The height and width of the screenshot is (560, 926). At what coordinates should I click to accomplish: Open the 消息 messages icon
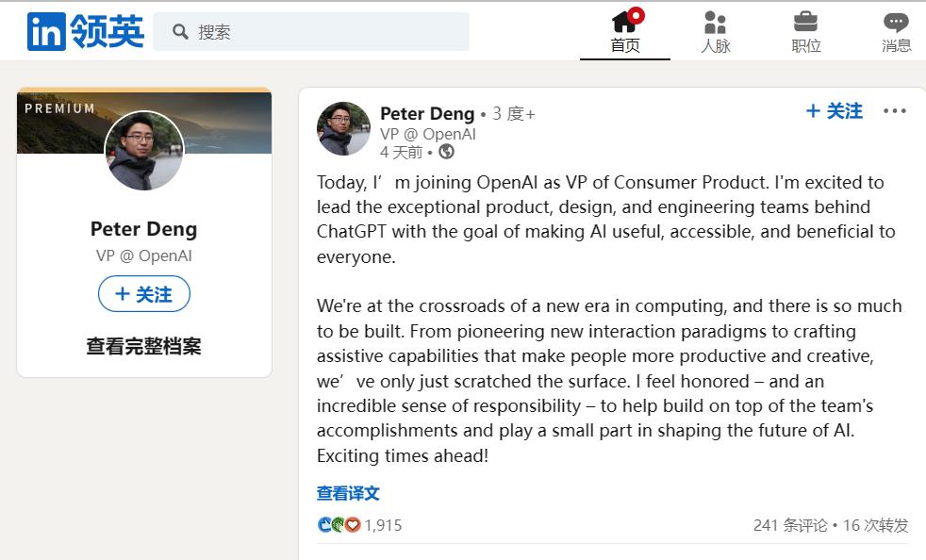896,23
